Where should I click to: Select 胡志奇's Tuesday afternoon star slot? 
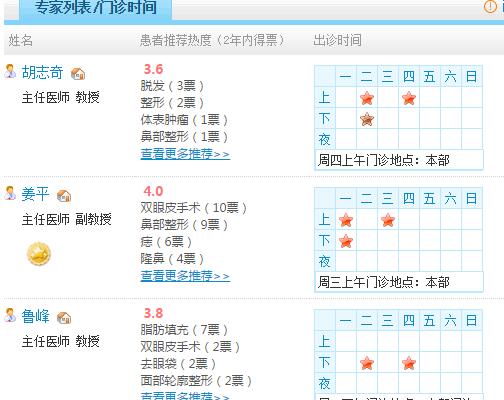pyautogui.click(x=367, y=119)
